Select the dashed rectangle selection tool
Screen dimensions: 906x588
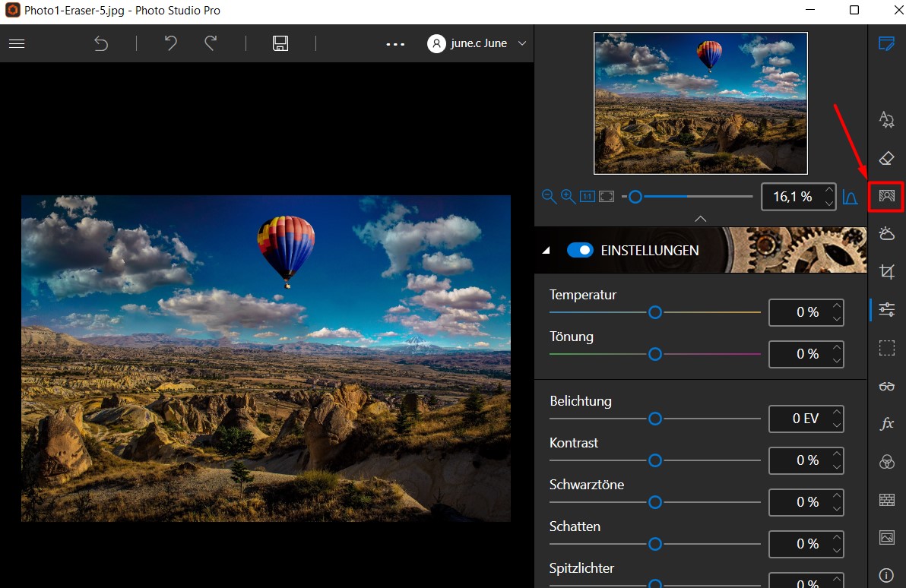click(x=886, y=348)
